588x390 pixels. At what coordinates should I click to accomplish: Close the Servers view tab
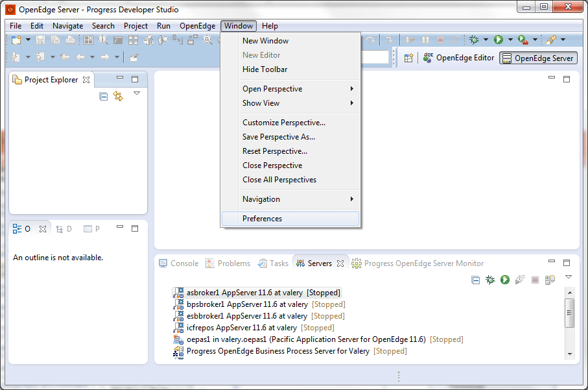point(340,263)
